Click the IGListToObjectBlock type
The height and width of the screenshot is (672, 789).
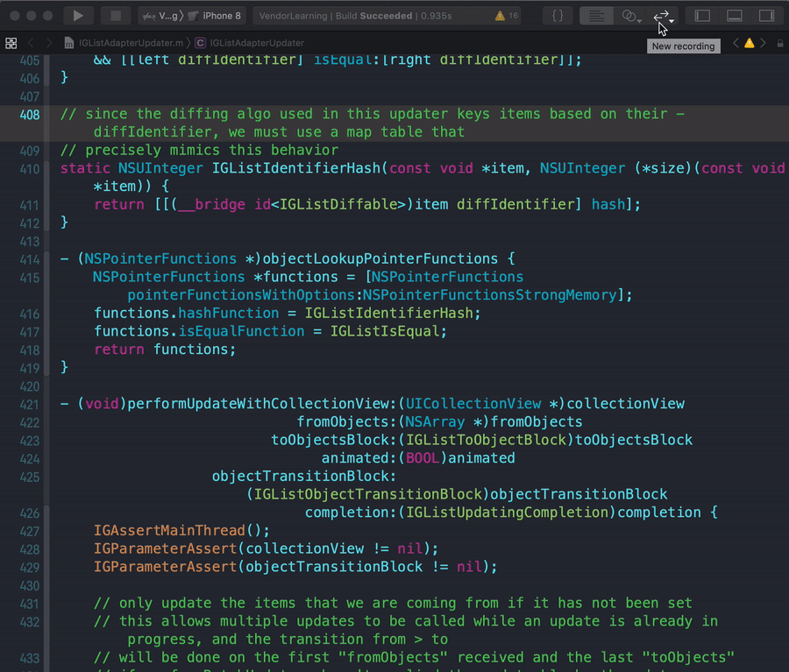tap(486, 440)
